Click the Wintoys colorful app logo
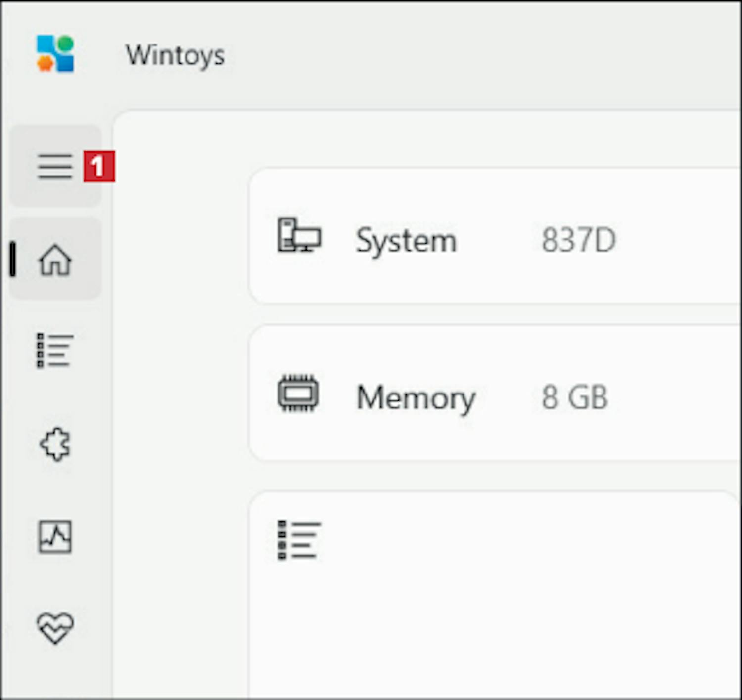 tap(55, 54)
